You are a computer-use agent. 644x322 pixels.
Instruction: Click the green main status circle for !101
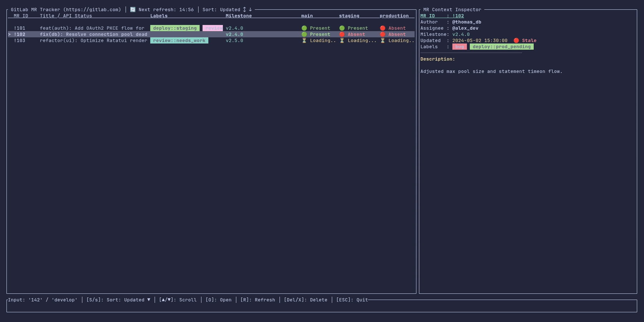(x=304, y=28)
